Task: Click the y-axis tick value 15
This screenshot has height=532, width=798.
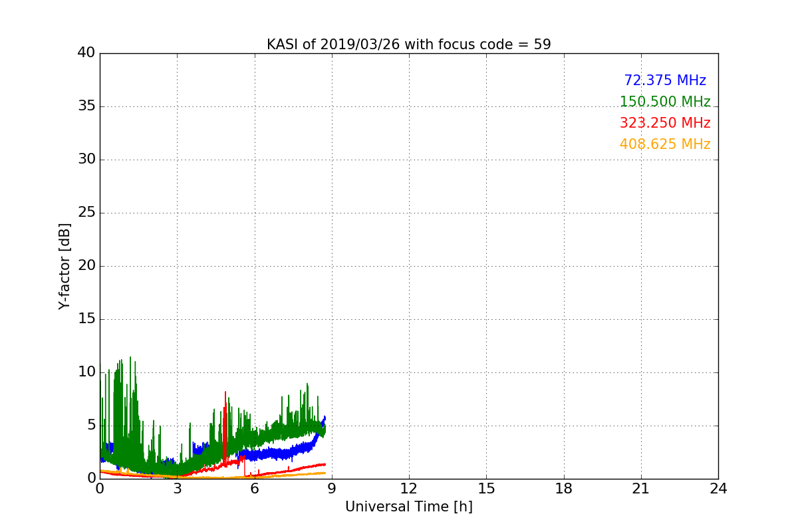Action: click(86, 319)
